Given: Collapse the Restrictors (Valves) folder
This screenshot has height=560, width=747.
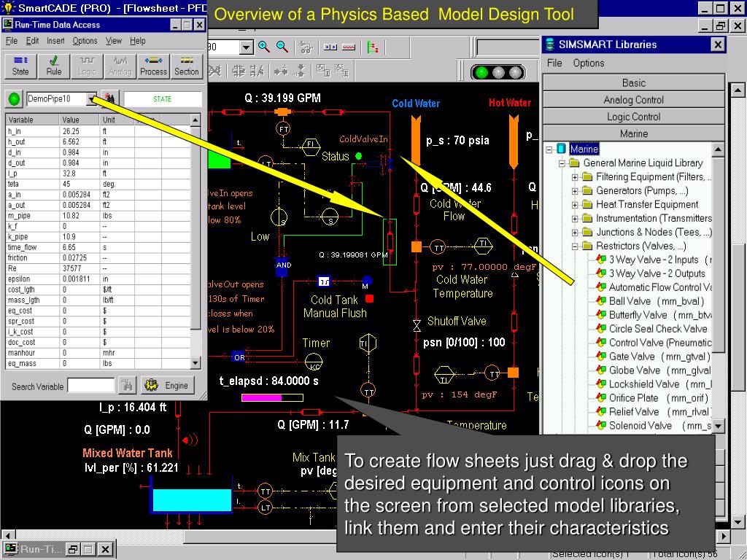Looking at the screenshot, I should coord(575,246).
